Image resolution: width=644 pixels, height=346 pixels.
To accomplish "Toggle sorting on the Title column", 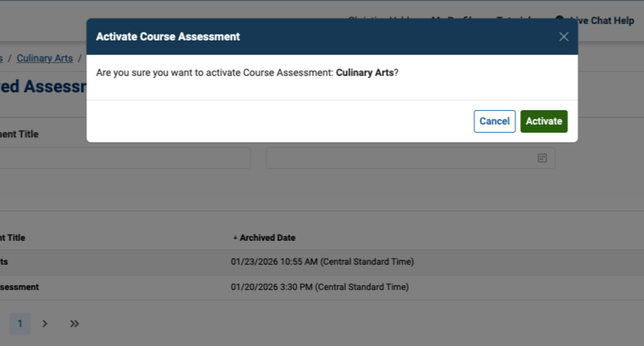I will pos(13,238).
